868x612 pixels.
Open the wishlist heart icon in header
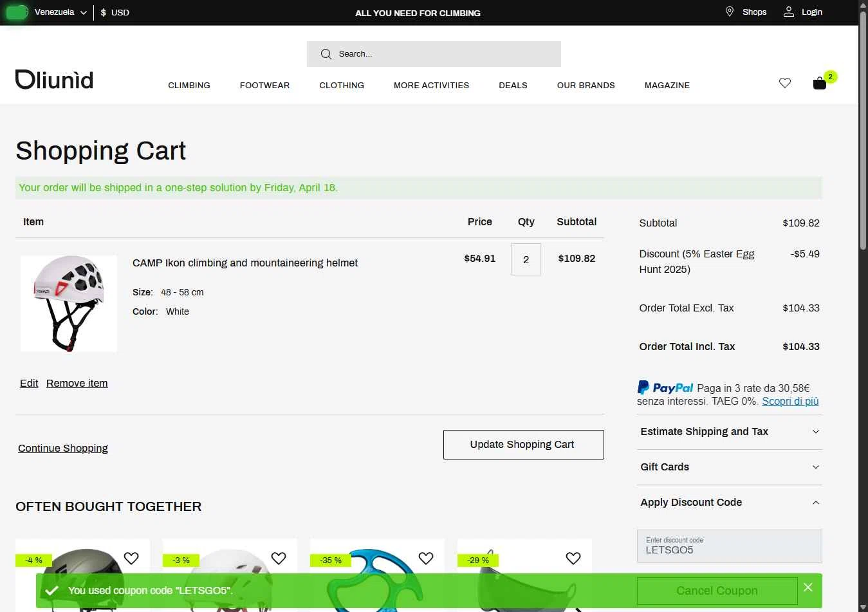(x=785, y=83)
